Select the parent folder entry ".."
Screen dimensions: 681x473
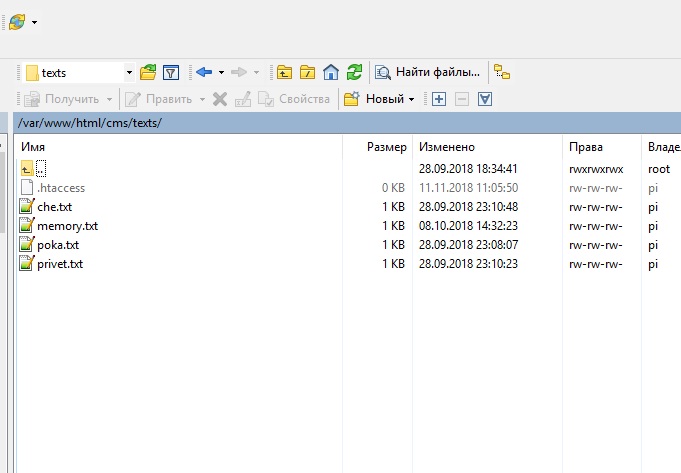pos(41,169)
